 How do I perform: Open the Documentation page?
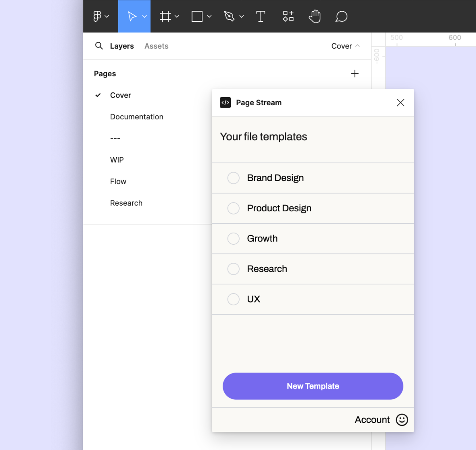[137, 117]
